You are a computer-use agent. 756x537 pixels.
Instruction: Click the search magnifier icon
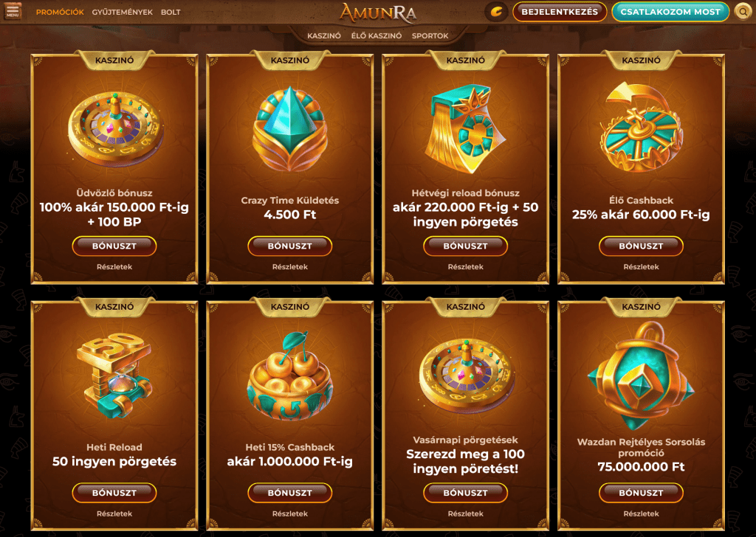point(743,12)
